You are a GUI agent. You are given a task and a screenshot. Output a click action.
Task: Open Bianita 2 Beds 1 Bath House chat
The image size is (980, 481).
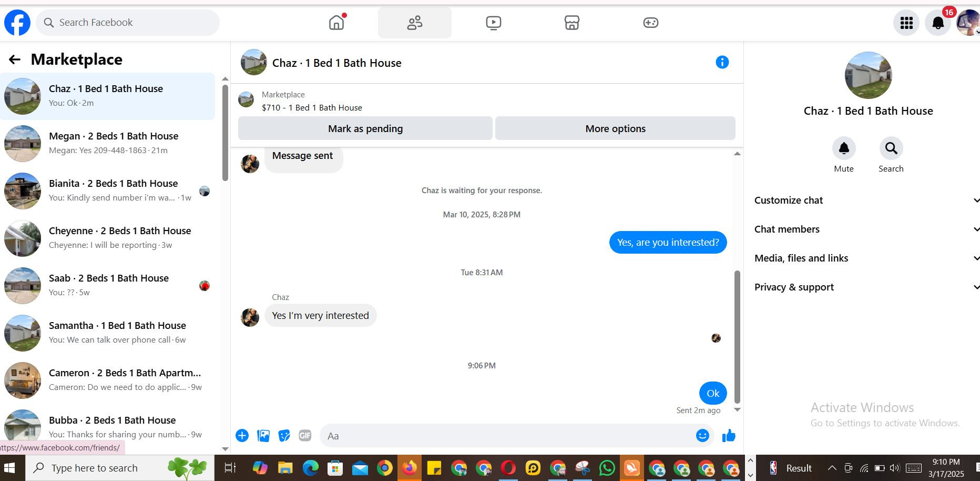(x=107, y=191)
